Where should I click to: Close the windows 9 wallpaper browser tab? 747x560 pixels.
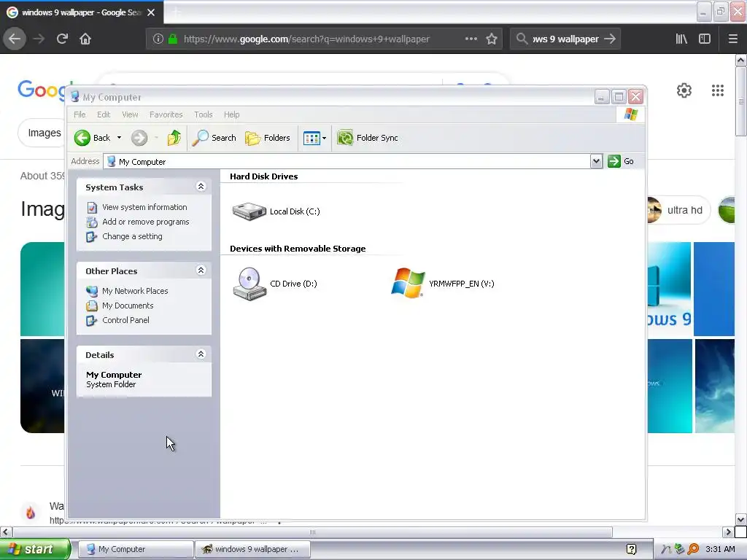[151, 12]
